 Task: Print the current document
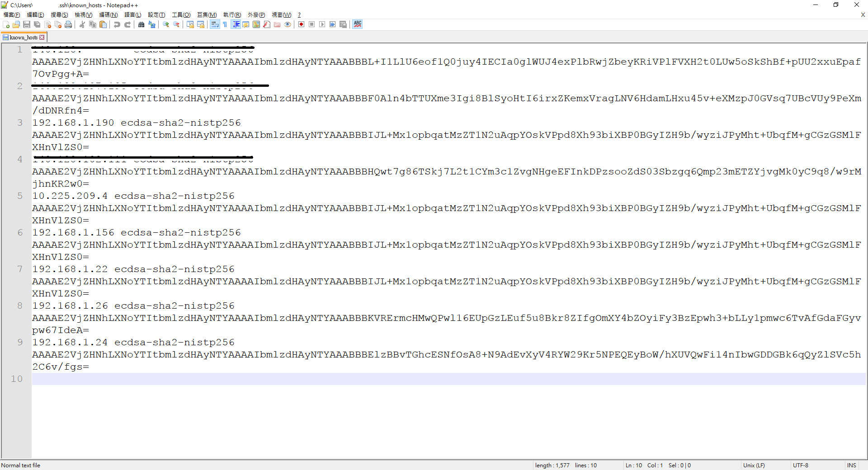pos(68,24)
